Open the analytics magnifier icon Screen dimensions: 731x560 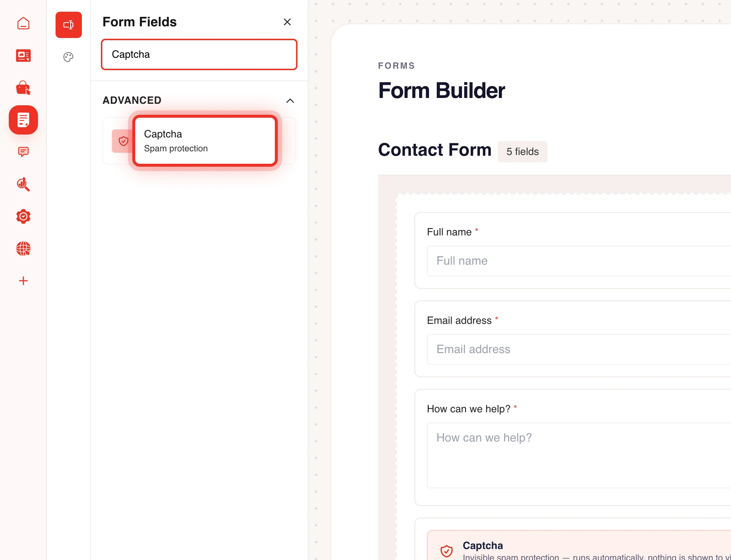tap(23, 184)
